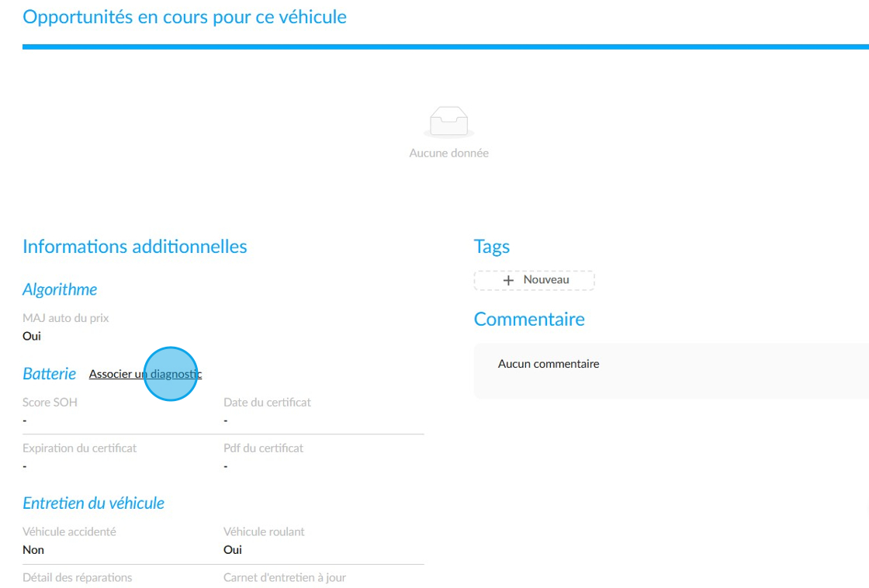Click the plus icon in the Nouveau tag button

[x=508, y=280]
